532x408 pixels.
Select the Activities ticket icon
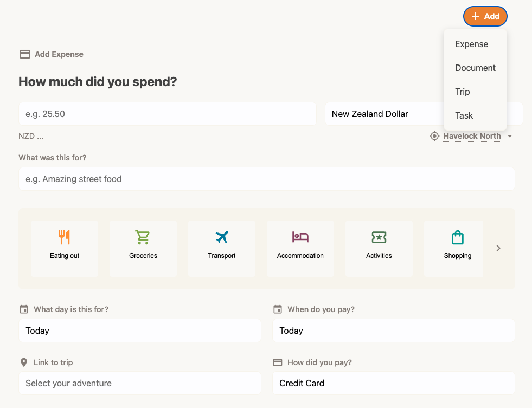(x=379, y=237)
